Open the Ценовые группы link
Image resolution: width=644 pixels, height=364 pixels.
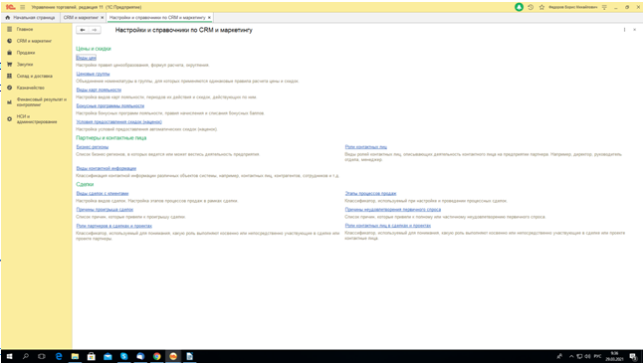pyautogui.click(x=93, y=74)
